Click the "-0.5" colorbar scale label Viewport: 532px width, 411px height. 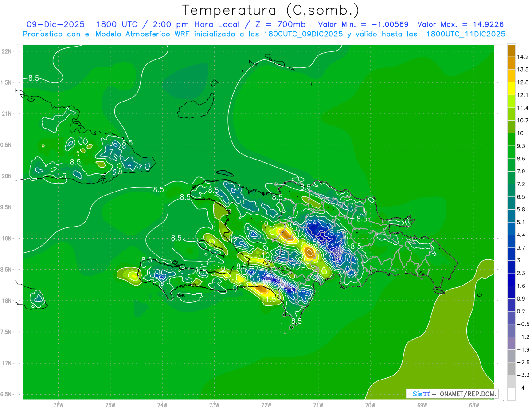pos(523,324)
